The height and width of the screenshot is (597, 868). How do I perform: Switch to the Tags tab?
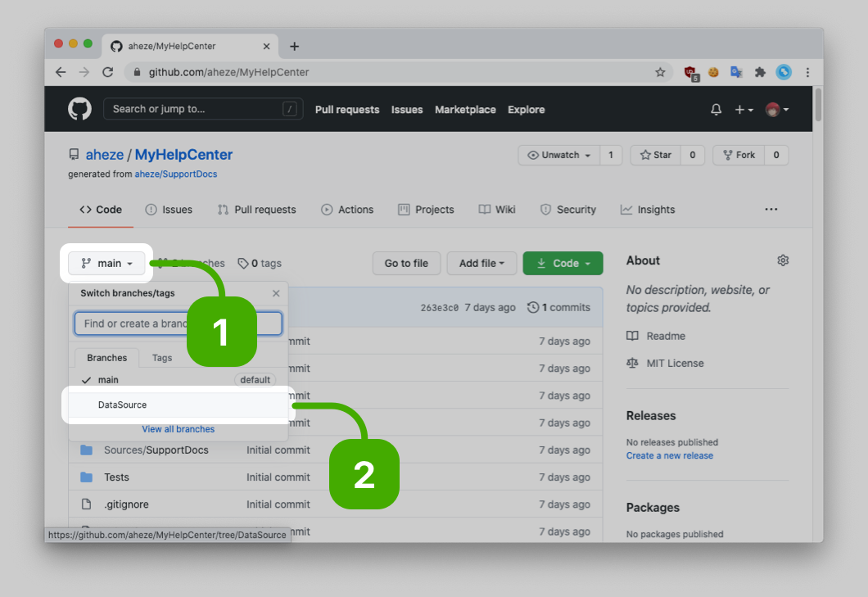pyautogui.click(x=162, y=358)
